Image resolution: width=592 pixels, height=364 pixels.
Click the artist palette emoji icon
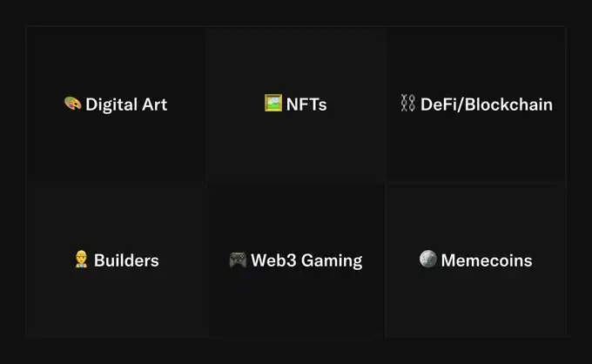coord(72,104)
